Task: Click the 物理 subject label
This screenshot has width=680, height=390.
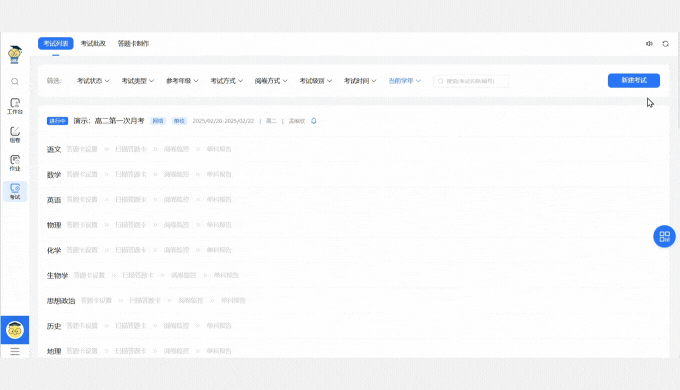Action: 54,225
